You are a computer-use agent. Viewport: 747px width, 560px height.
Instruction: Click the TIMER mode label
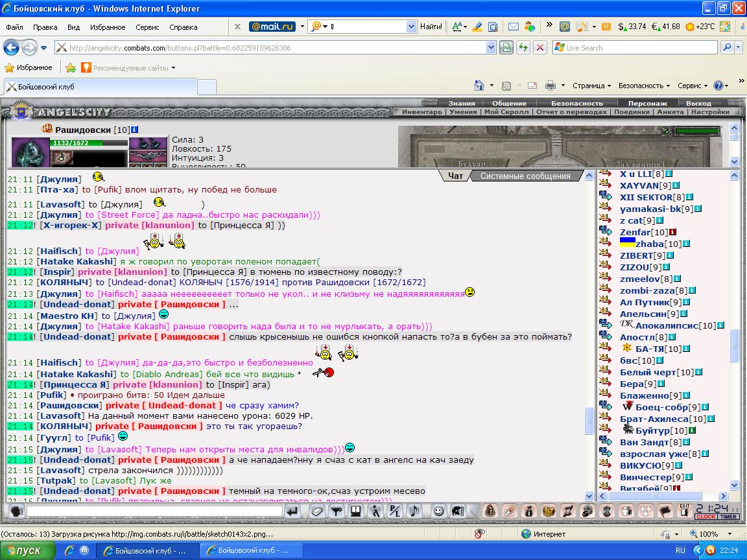[x=728, y=517]
